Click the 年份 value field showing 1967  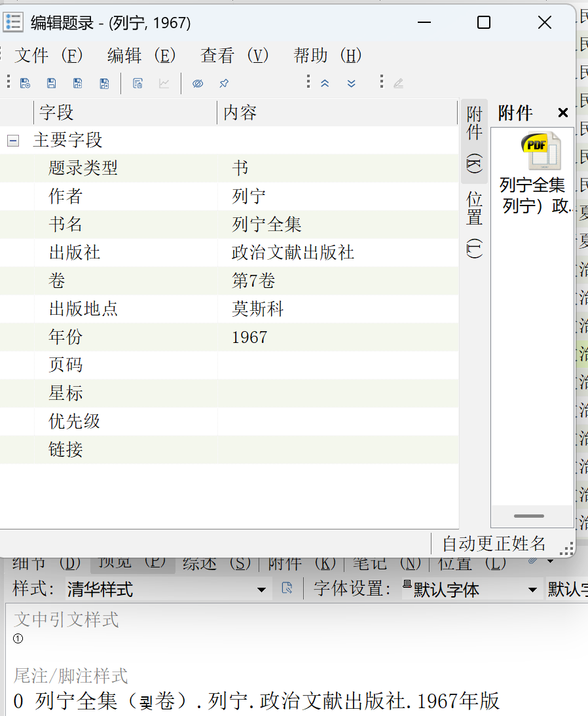(x=295, y=337)
